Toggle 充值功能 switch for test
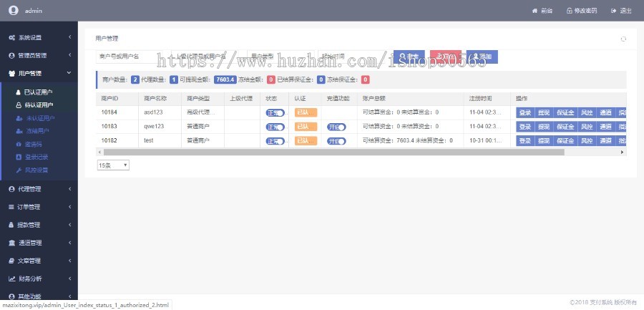 point(336,141)
